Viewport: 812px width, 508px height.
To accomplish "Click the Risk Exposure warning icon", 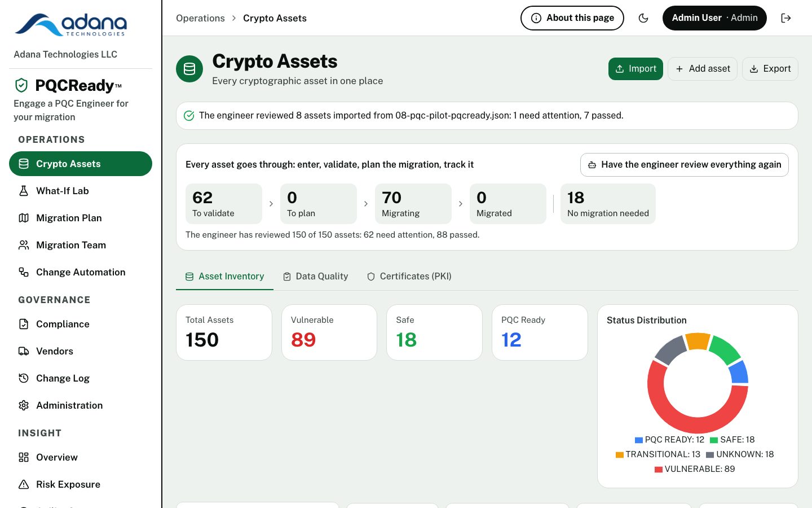I will click(x=24, y=484).
